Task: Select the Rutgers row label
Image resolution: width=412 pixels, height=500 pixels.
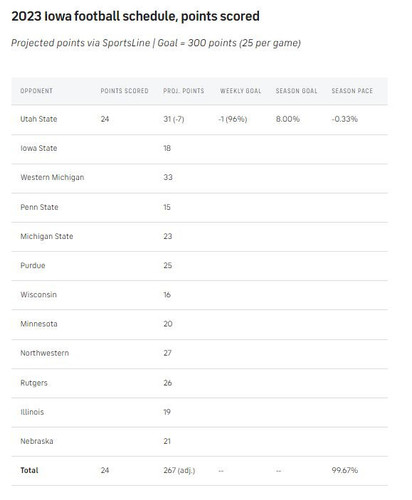Action: [34, 383]
